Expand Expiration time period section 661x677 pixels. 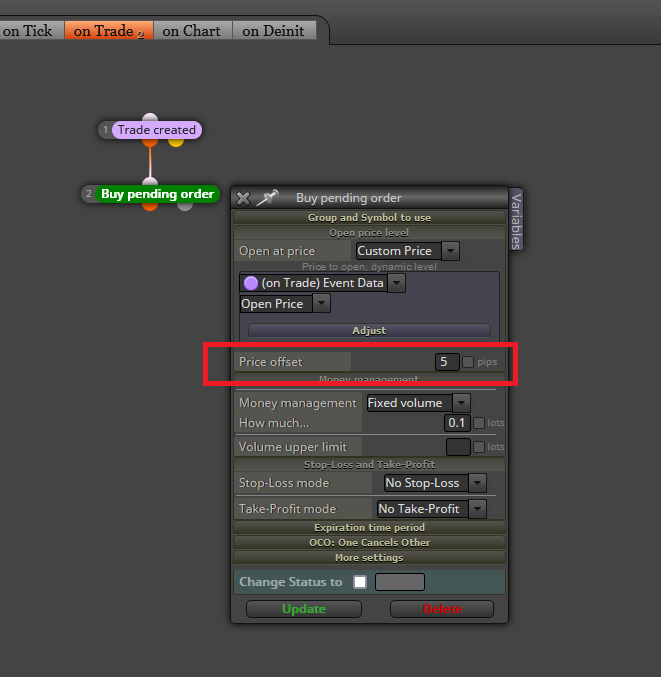point(369,528)
